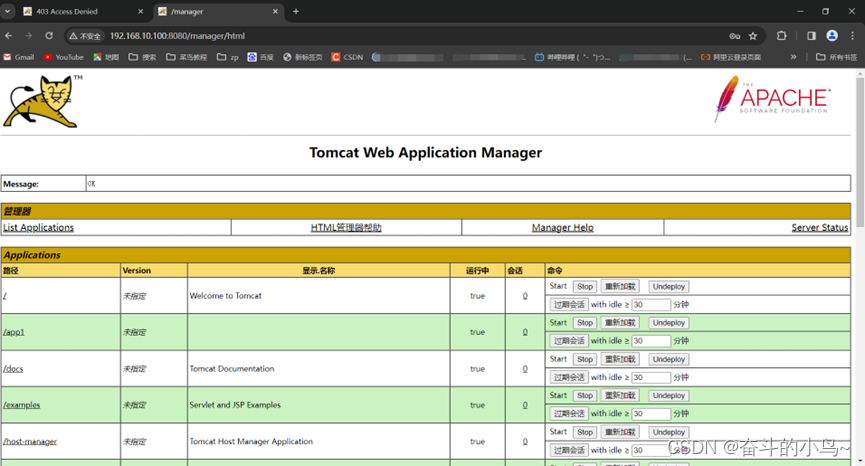Expand the tab search dropdown arrow
This screenshot has height=466, width=865.
point(8,11)
